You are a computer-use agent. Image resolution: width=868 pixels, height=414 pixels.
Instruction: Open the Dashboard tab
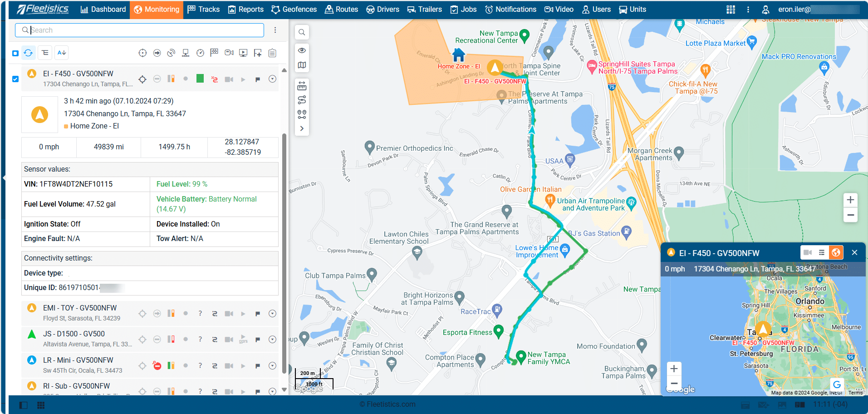click(103, 9)
